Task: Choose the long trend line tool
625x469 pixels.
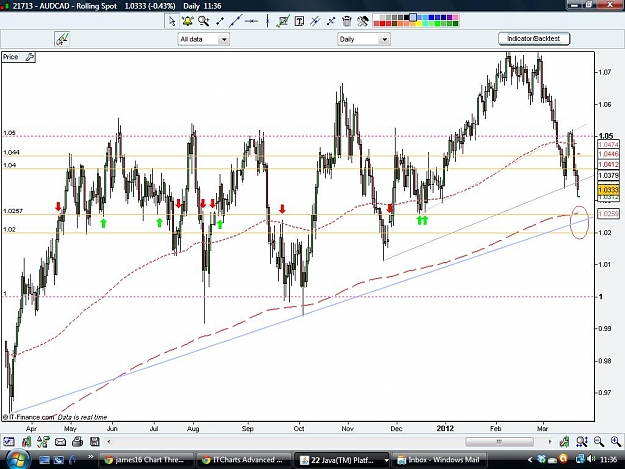Action: point(236,21)
